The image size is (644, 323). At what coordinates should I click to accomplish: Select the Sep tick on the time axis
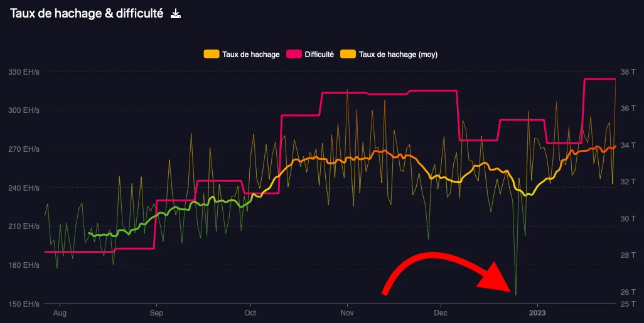(x=156, y=313)
